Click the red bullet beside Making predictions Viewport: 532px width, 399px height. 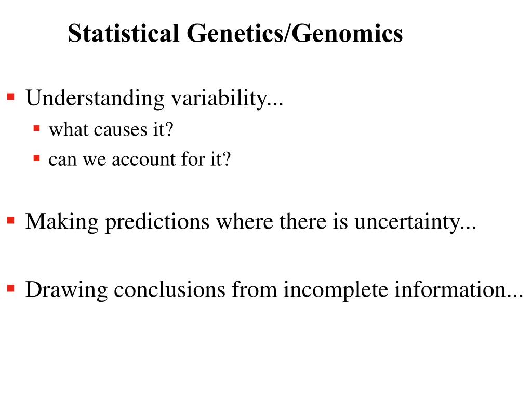pyautogui.click(x=10, y=220)
